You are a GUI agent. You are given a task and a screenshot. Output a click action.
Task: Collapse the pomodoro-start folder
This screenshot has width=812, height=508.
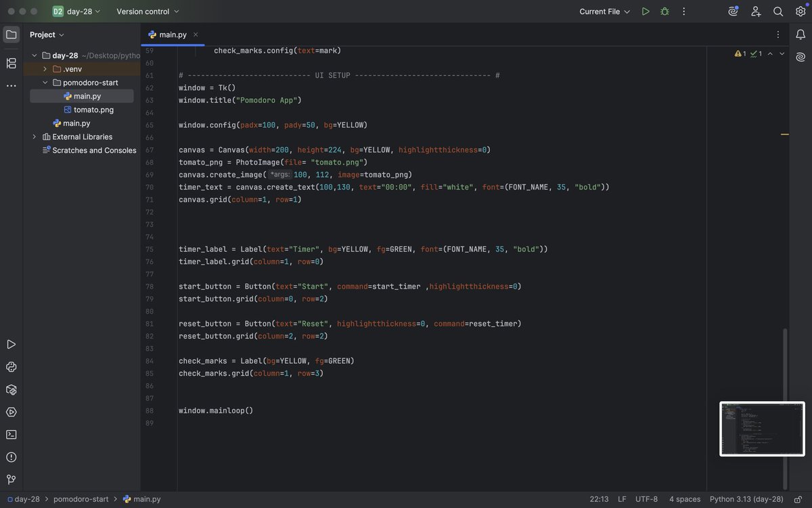(45, 83)
